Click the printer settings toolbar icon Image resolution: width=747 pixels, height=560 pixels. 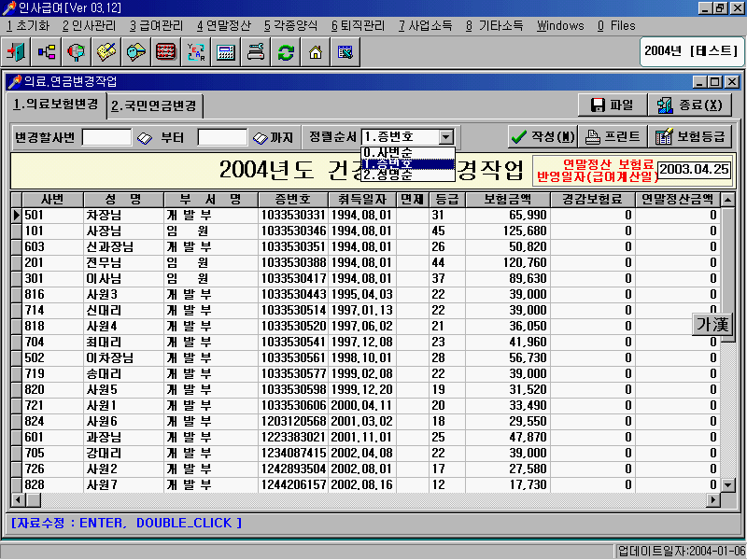pos(255,53)
